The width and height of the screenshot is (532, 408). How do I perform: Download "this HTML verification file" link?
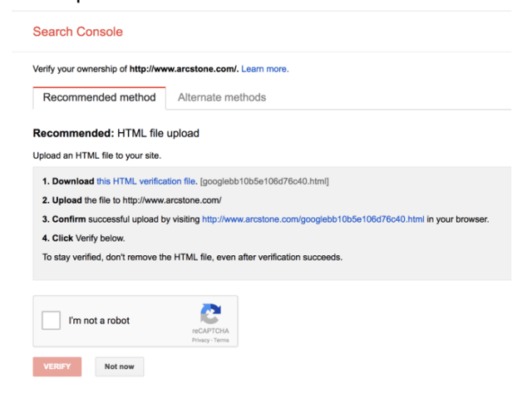[x=146, y=180]
